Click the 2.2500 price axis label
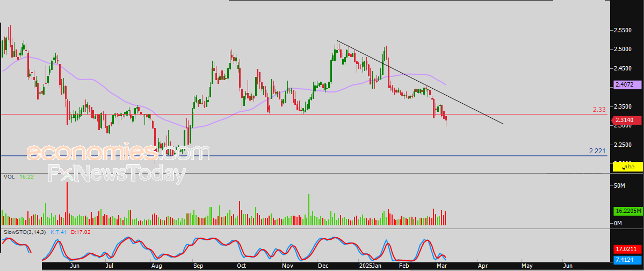The height and width of the screenshot is (271, 644). click(623, 145)
